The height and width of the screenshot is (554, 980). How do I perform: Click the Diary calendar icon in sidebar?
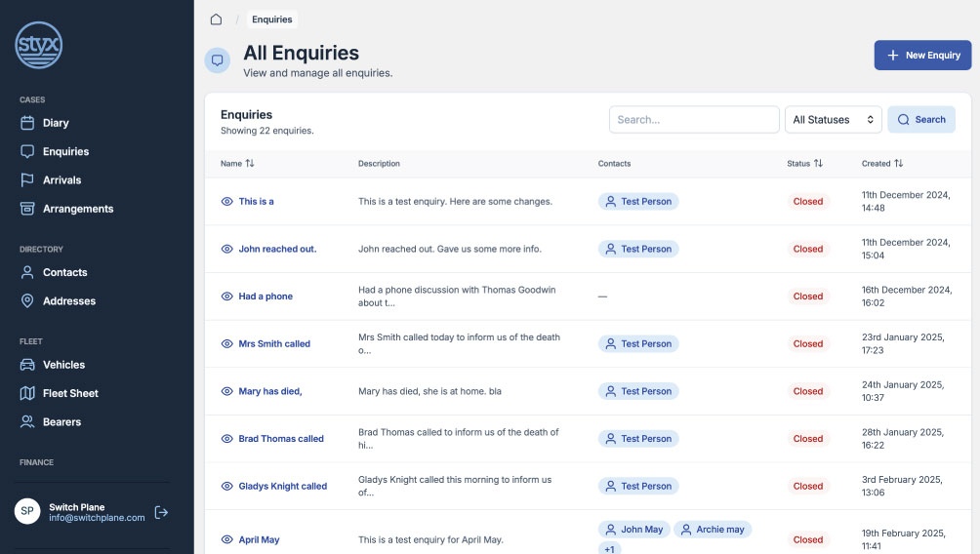pyautogui.click(x=27, y=123)
